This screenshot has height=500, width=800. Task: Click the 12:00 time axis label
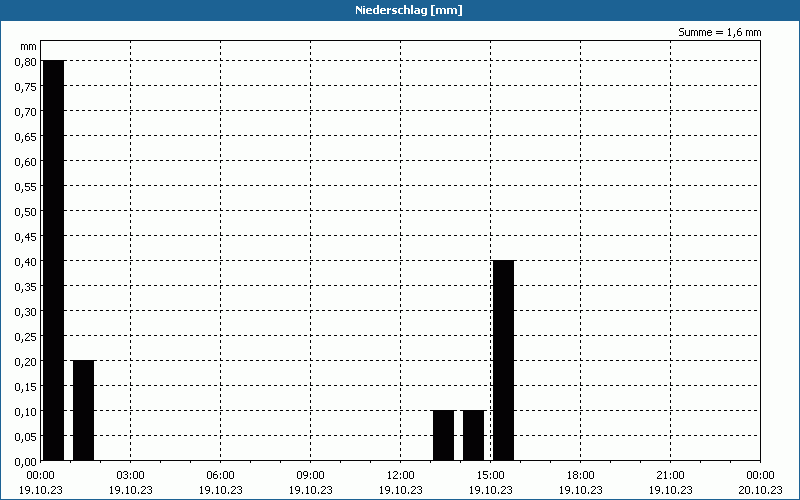coord(401,476)
